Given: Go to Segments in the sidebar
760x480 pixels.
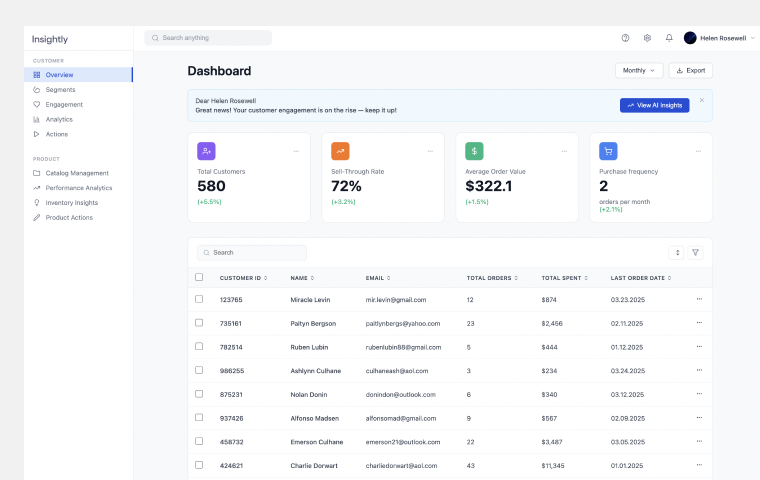Looking at the screenshot, I should click(x=60, y=90).
